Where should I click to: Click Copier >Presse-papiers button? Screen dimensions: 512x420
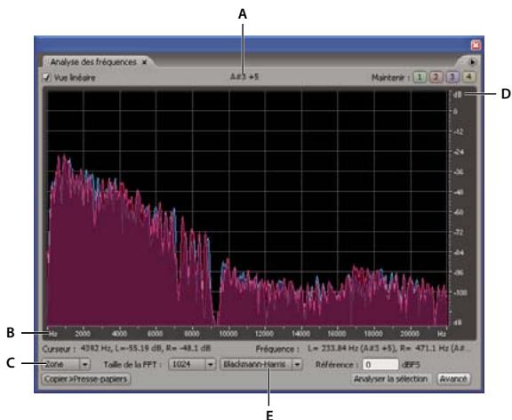pyautogui.click(x=86, y=379)
